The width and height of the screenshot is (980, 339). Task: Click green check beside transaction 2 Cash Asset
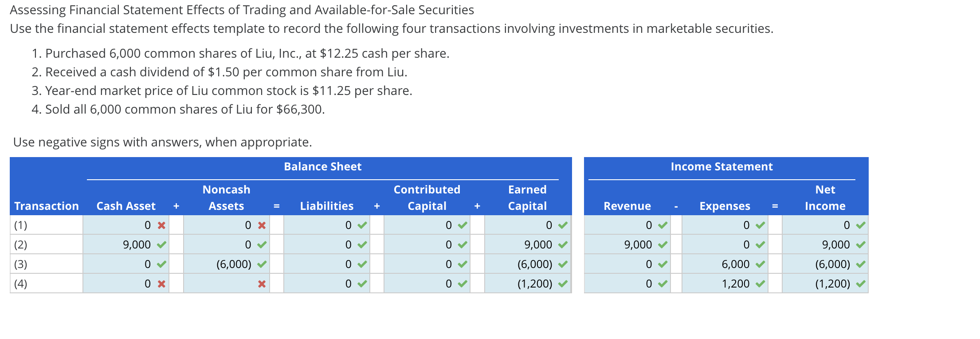[161, 245]
